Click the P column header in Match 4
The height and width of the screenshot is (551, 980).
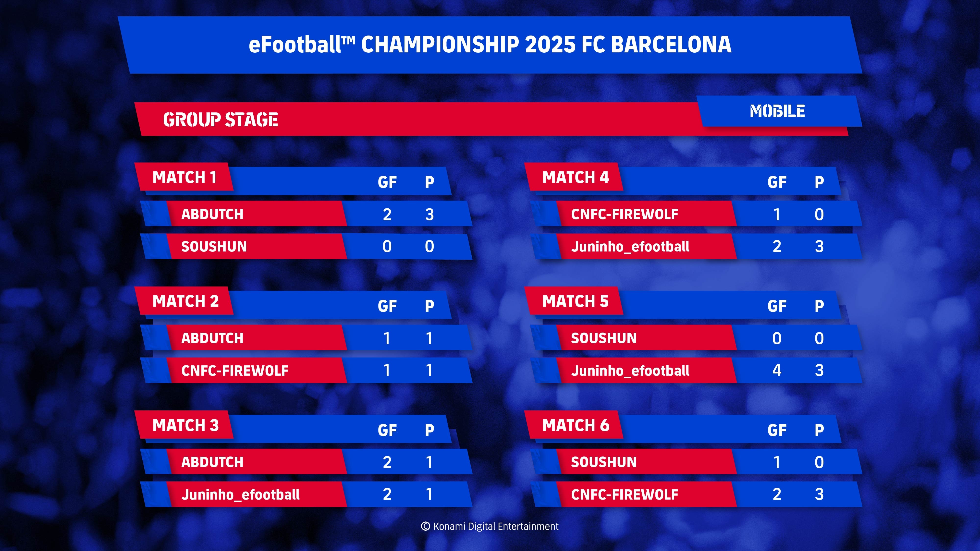(819, 182)
